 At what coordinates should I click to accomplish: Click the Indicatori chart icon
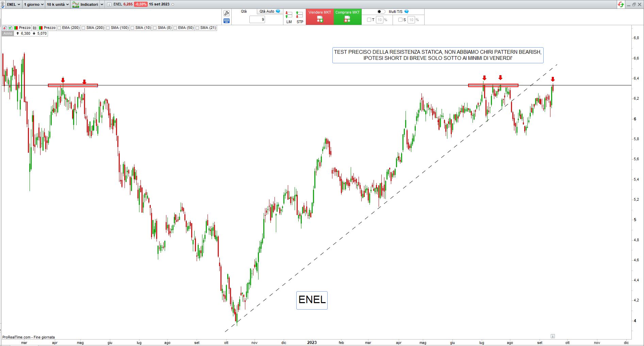click(x=76, y=4)
